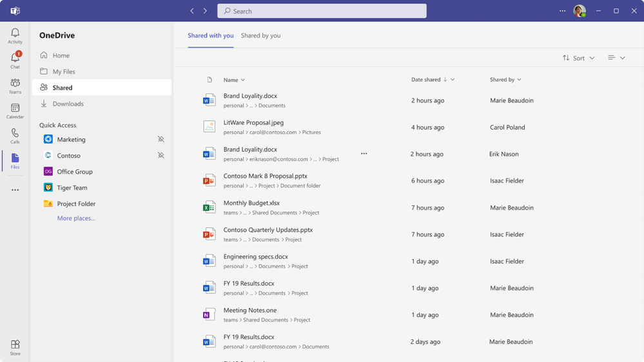Open Engineering specs.docx file
Screen dimensions: 644x362
[256, 256]
